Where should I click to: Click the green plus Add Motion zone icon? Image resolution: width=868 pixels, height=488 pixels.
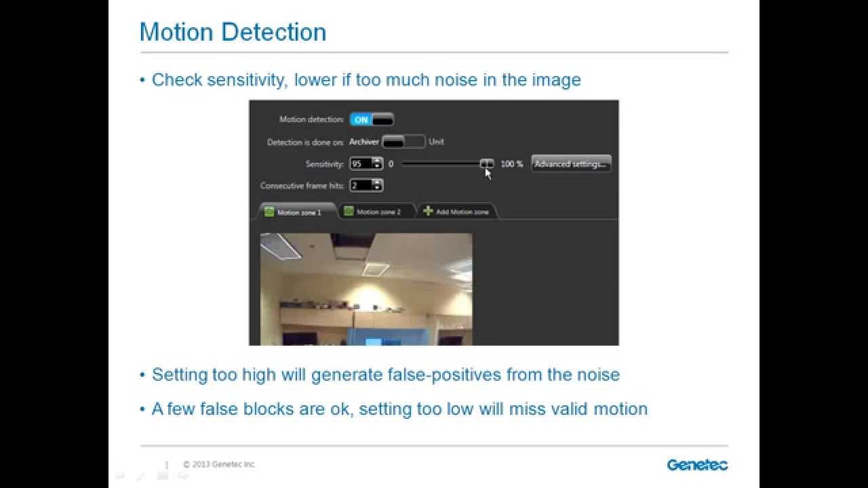coord(428,211)
